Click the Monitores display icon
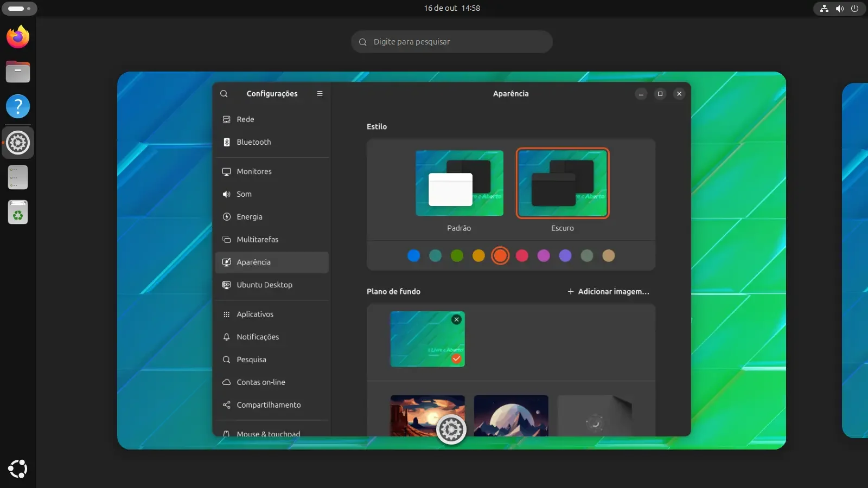The height and width of the screenshot is (488, 868). pos(227,171)
